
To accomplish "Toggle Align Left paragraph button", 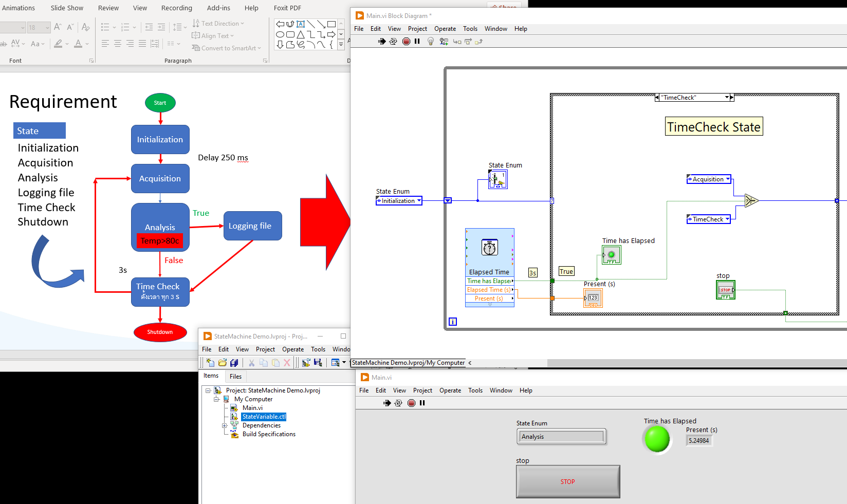I will pos(105,44).
